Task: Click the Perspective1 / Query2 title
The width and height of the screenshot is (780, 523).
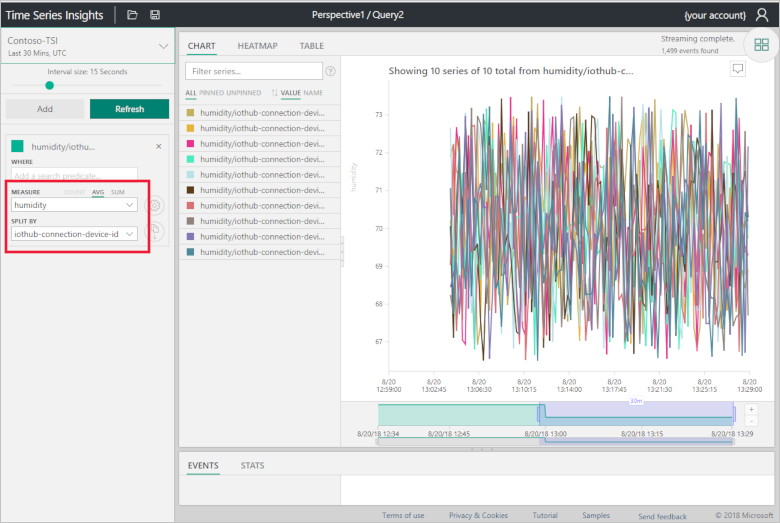Action: (x=358, y=15)
